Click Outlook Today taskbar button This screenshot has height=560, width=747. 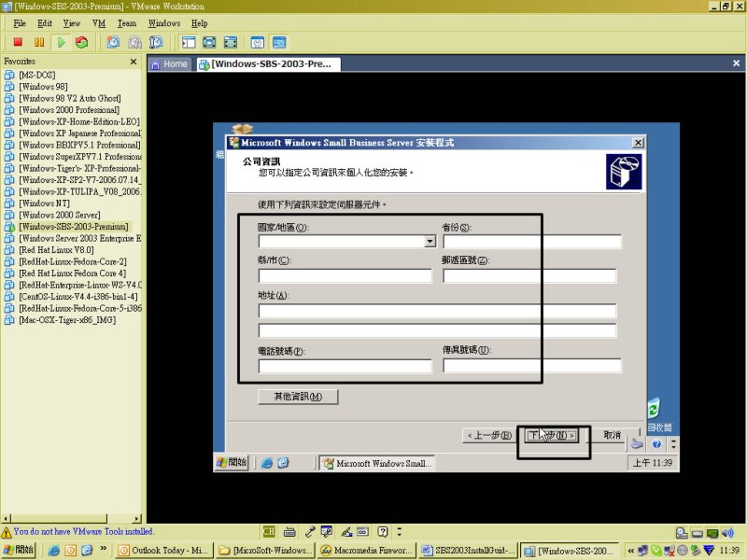click(x=164, y=551)
